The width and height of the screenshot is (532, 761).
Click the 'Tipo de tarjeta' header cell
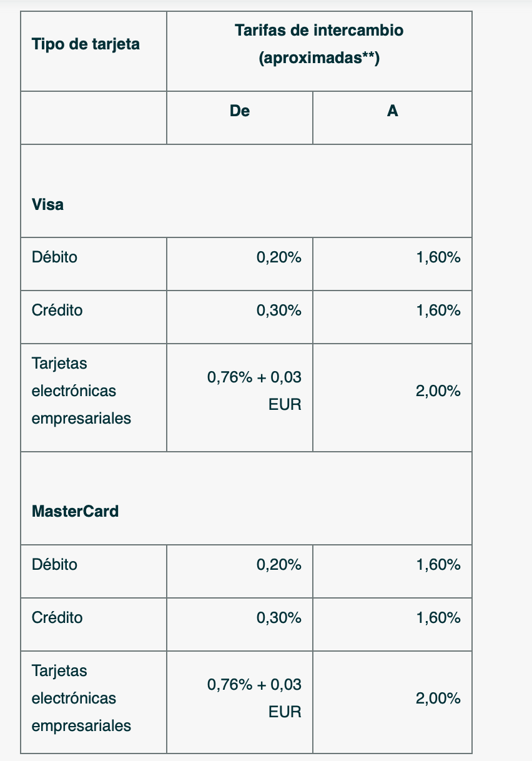click(x=86, y=44)
